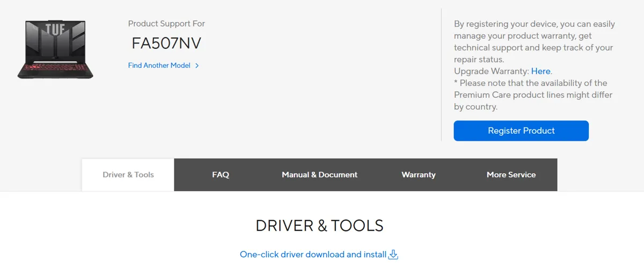The image size is (644, 266).
Task: Click the Product Support For label
Action: click(x=166, y=24)
